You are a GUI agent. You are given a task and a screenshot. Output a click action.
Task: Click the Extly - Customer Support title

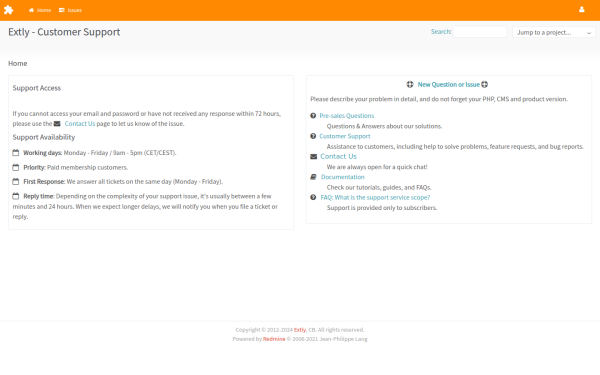coord(64,32)
